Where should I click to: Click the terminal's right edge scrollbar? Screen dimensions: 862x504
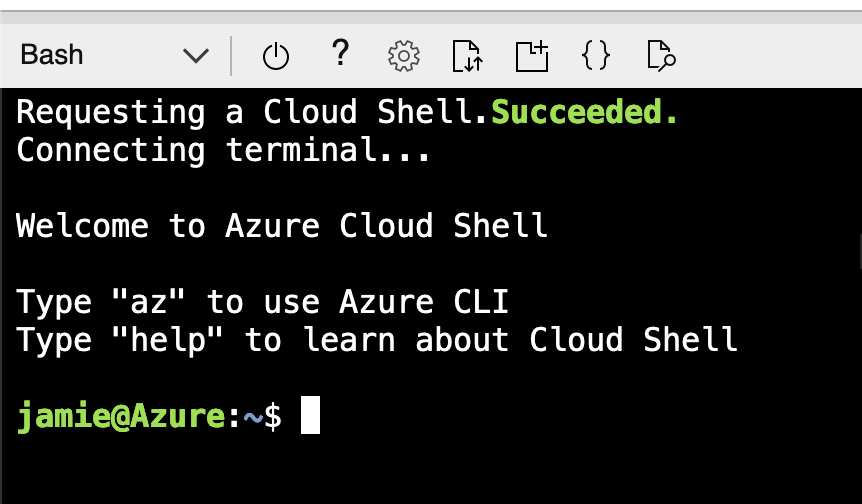tap(860, 251)
